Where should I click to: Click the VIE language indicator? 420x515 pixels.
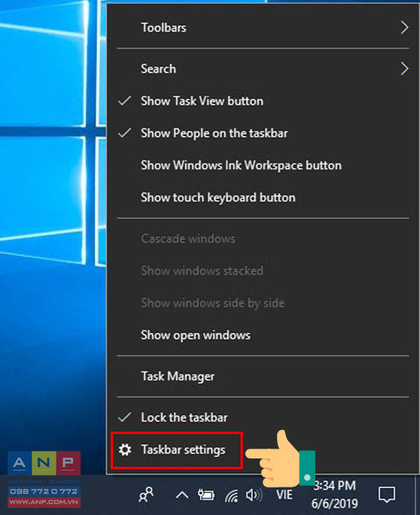click(284, 494)
